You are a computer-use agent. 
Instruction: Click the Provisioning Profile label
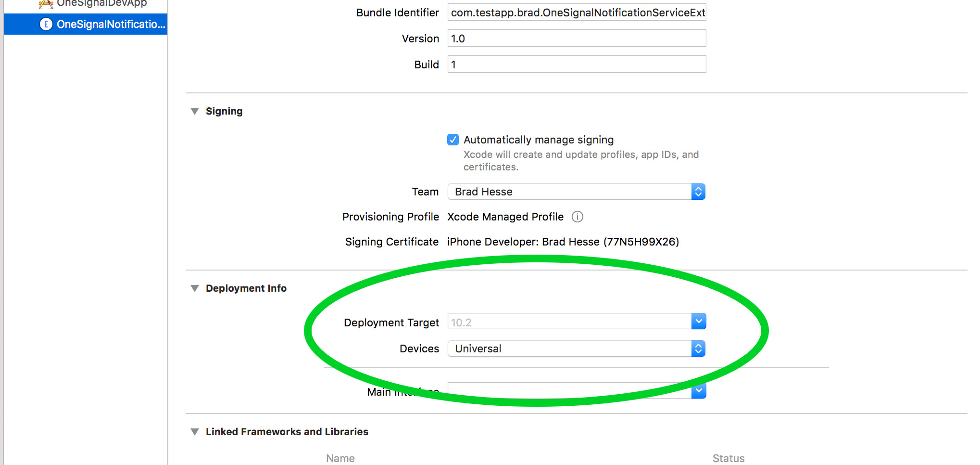click(x=390, y=217)
